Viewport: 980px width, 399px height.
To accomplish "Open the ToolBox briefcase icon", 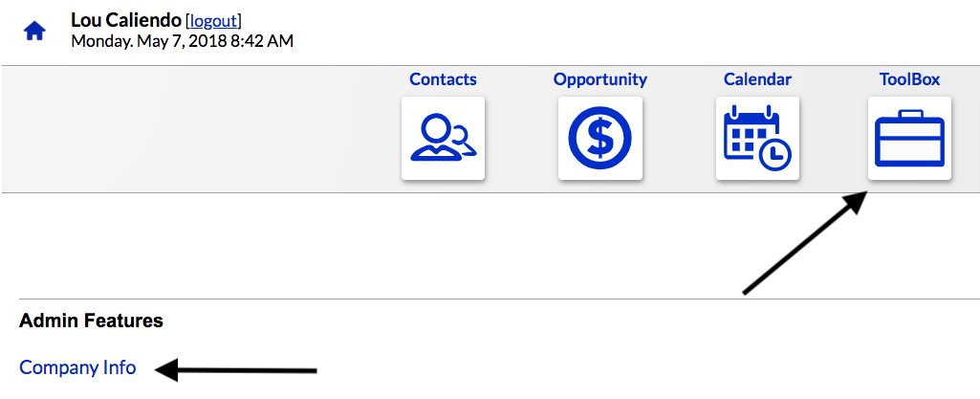I will click(x=909, y=138).
